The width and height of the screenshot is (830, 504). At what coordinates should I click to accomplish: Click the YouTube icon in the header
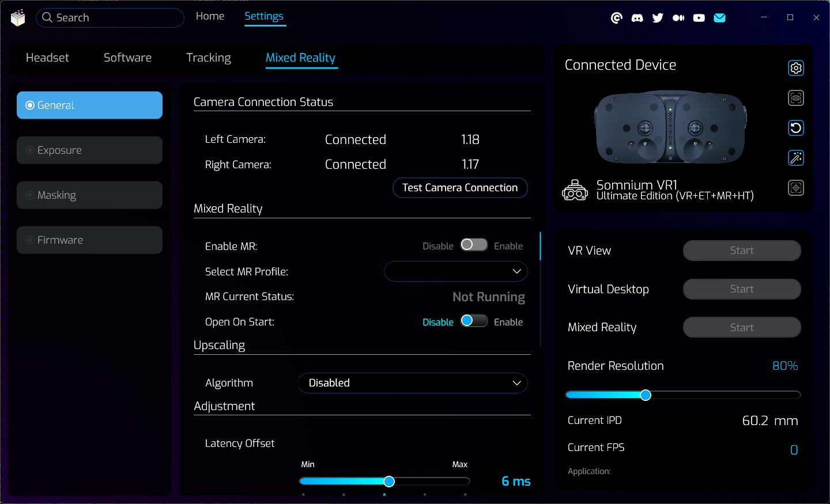(x=699, y=18)
